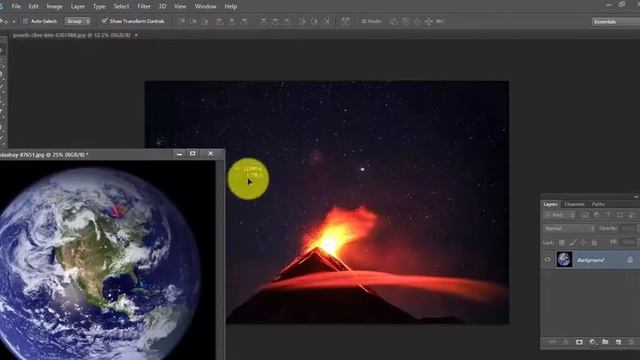Open the Help menu
The height and width of the screenshot is (360, 640).
(x=231, y=7)
